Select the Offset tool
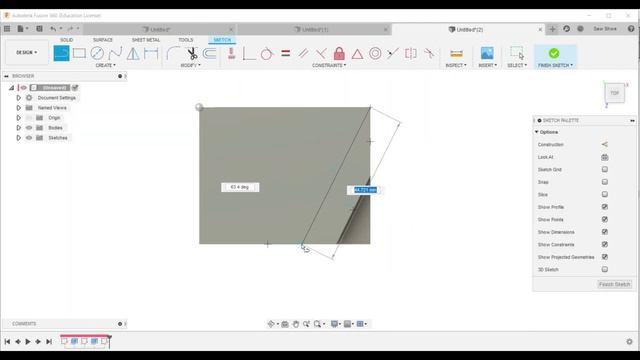 (x=210, y=53)
